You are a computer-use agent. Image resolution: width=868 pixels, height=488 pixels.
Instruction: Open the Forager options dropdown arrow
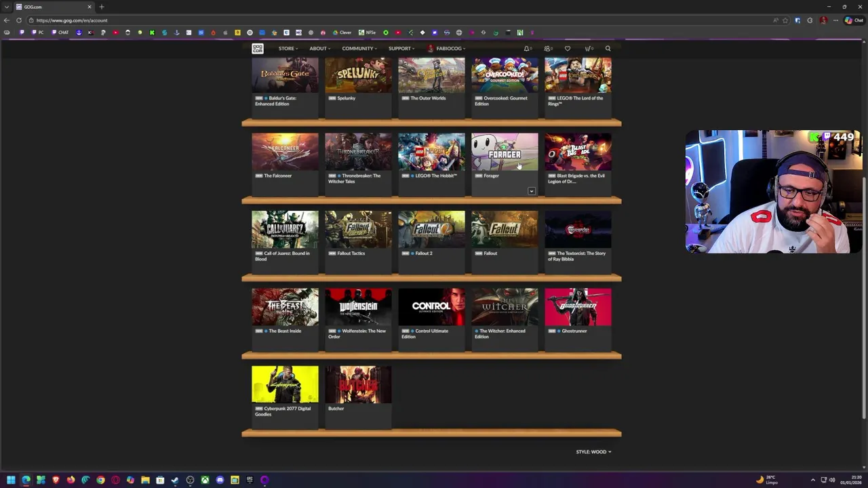[x=532, y=191]
